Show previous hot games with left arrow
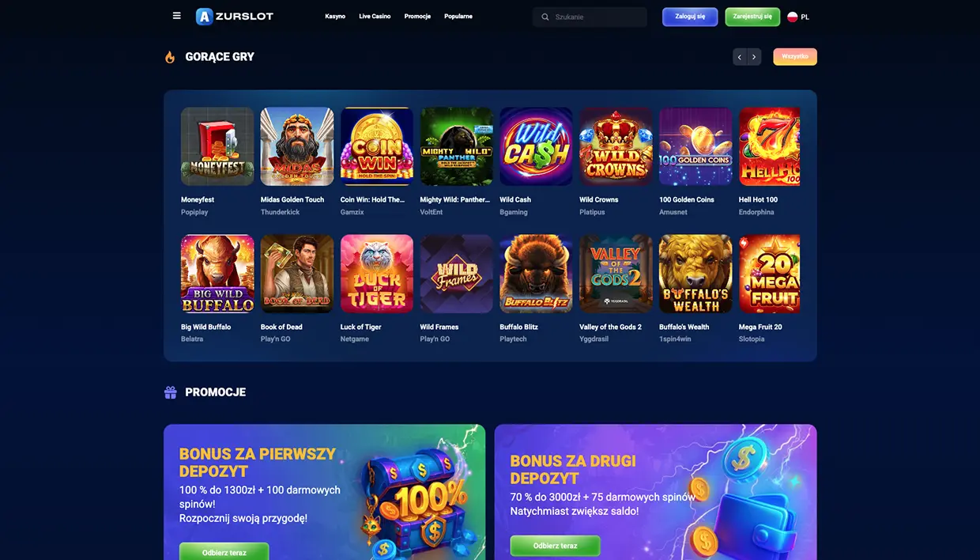Viewport: 980px width, 560px height. pyautogui.click(x=740, y=57)
